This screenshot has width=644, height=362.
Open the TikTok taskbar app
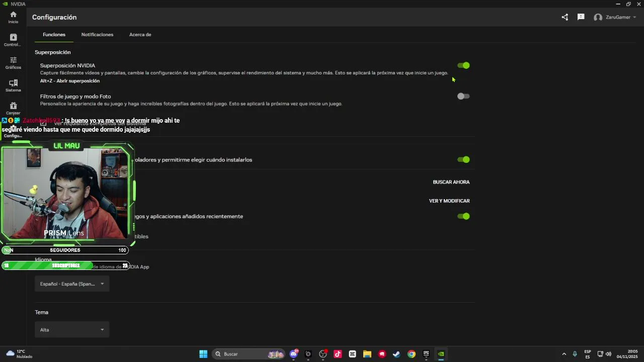click(338, 354)
